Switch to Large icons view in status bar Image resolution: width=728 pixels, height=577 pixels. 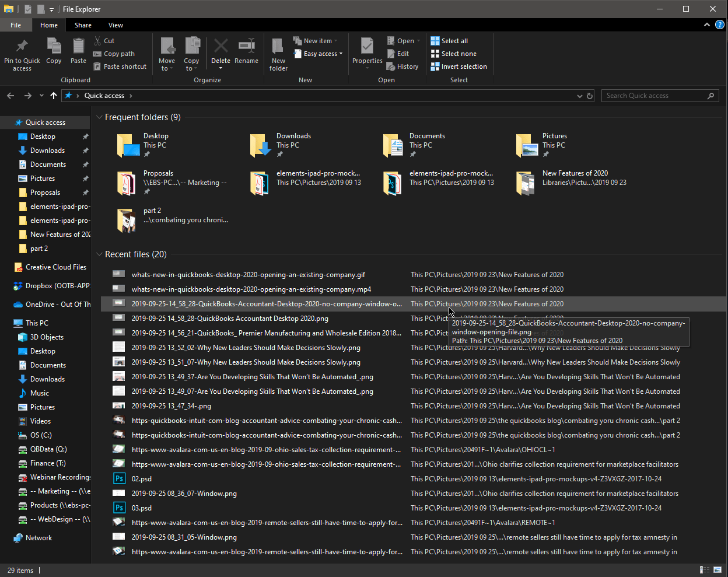click(717, 570)
